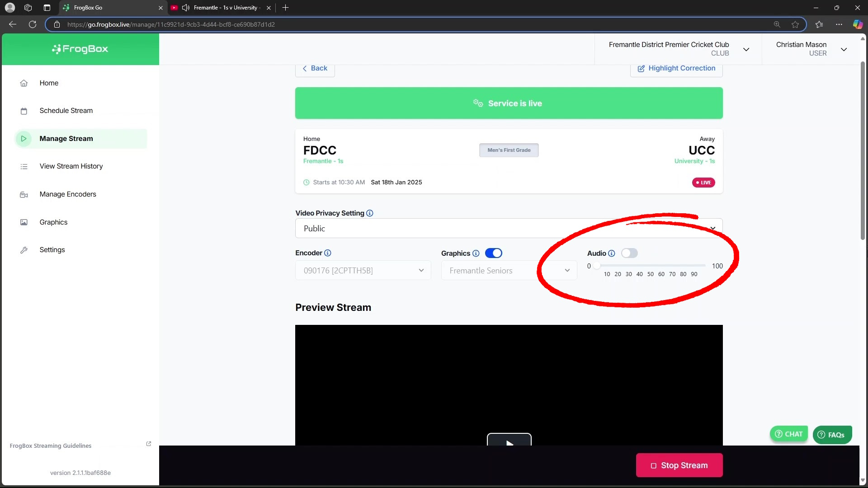Open the Video Privacy Setting Public dropdown

pyautogui.click(x=509, y=229)
